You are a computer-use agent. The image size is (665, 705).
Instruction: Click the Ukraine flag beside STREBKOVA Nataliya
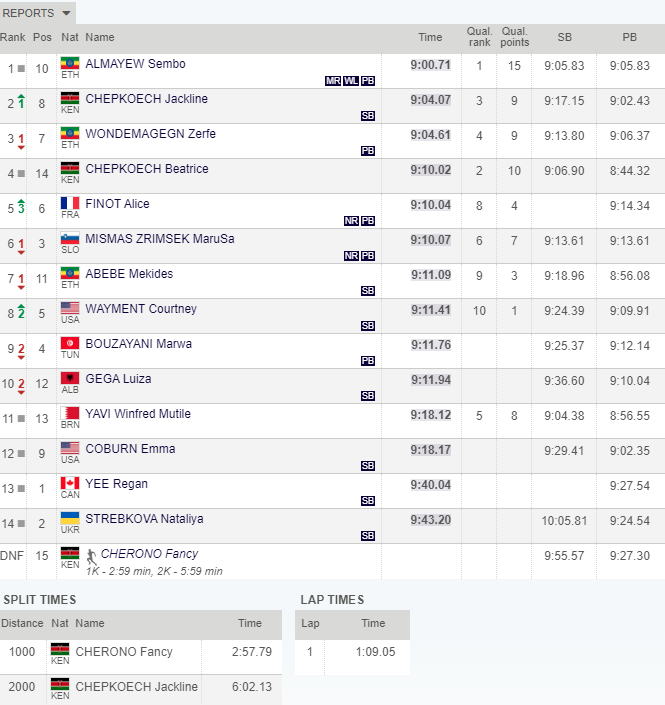[x=70, y=518]
